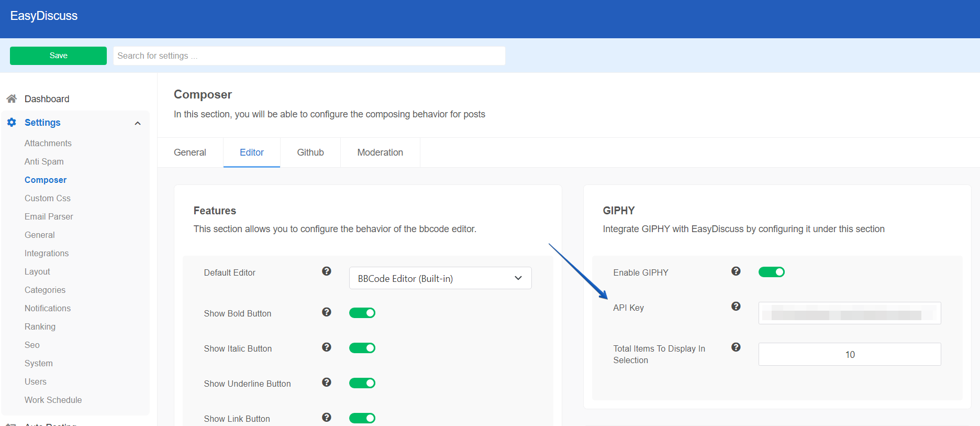Viewport: 980px width, 426px height.
Task: Open General in the Settings sidebar
Action: pyautogui.click(x=40, y=235)
